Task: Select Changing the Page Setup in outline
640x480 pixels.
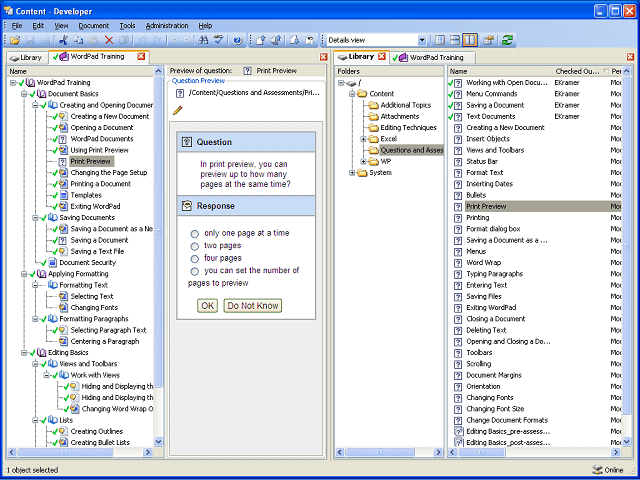Action: 109,173
